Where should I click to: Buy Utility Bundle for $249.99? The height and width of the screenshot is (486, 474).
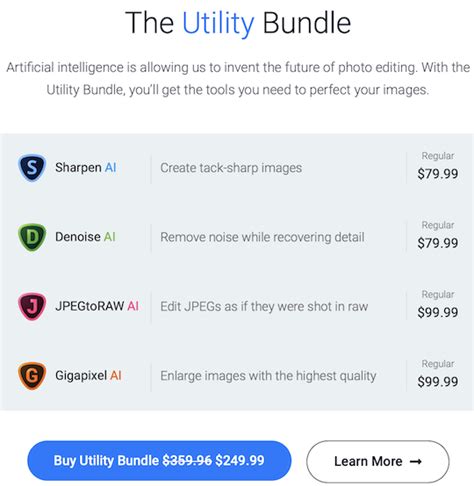159,461
